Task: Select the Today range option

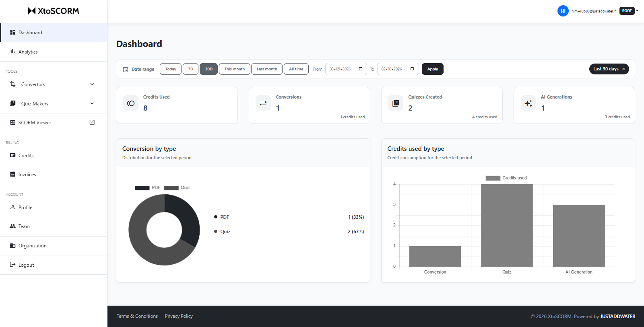Action: tap(171, 69)
